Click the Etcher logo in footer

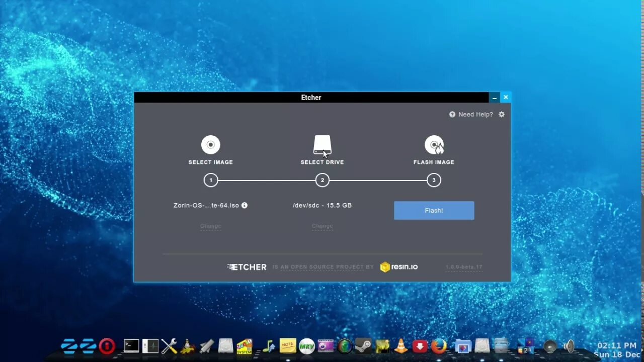(247, 267)
